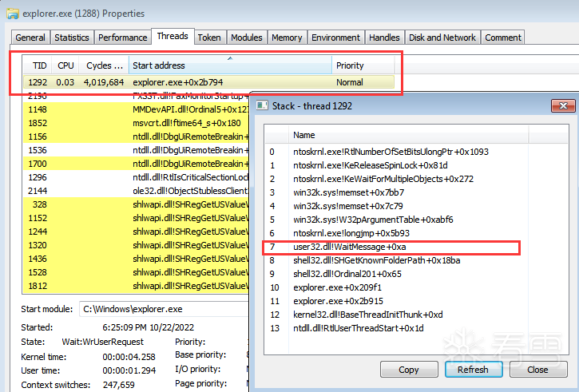Select thread 1148 MMDevAPI.dll row
This screenshot has height=392, width=579.
click(136, 109)
